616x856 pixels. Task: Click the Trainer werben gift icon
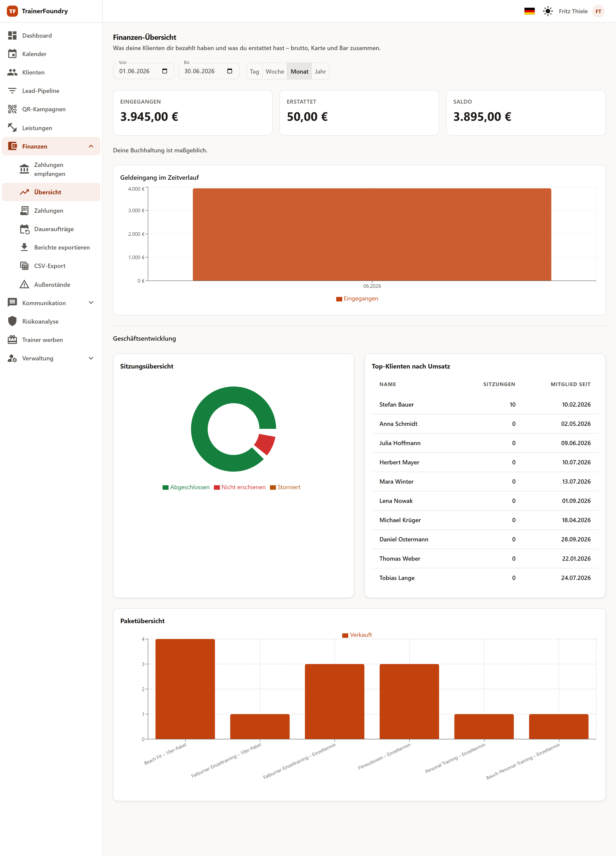coord(12,340)
